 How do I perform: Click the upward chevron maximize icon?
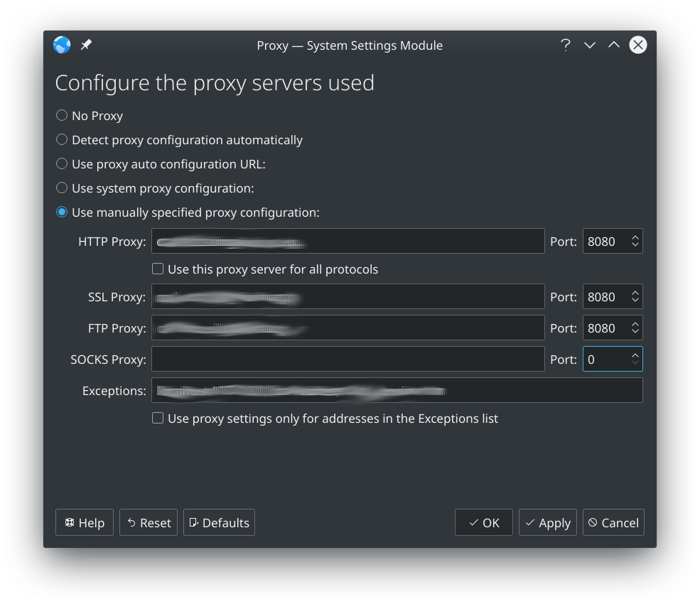click(x=614, y=45)
